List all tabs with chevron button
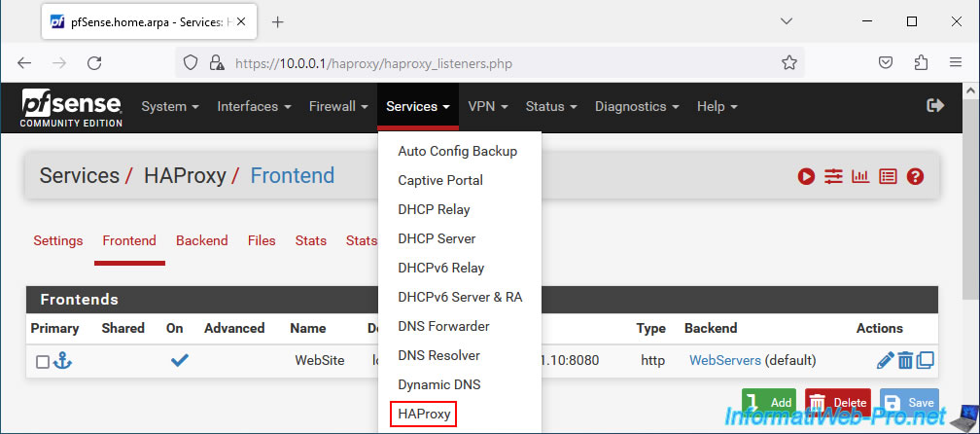 (x=787, y=21)
